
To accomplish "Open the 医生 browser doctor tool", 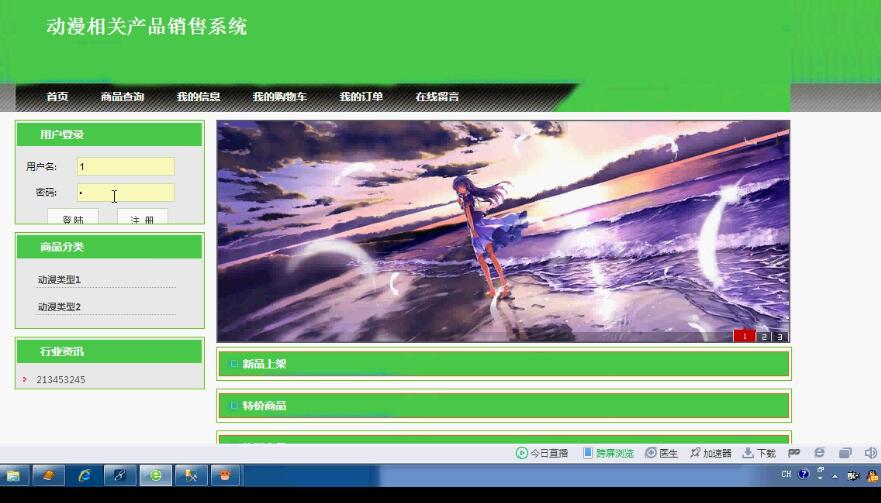I will 661,453.
